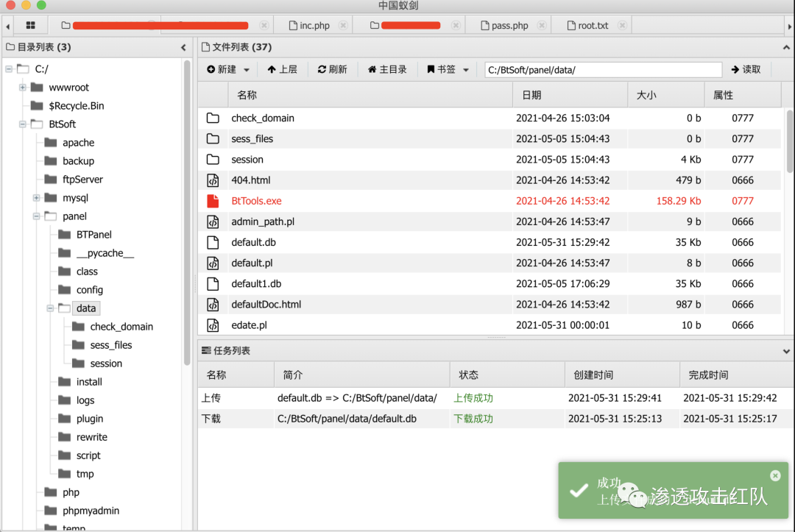This screenshot has width=795, height=532.
Task: Click the sess_files folder icon in file list
Action: pyautogui.click(x=213, y=139)
